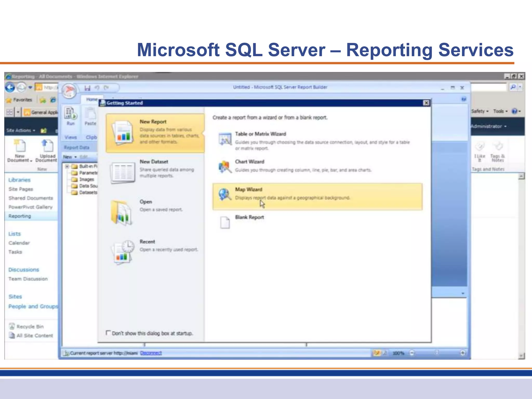This screenshot has width=532, height=399.
Task: Switch to the Home ribbon tab
Action: [91, 99]
